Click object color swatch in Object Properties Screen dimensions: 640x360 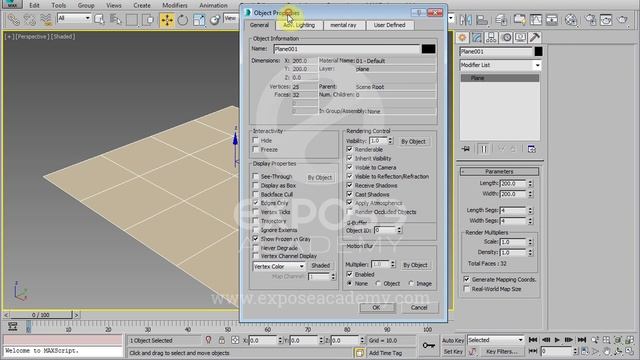(x=428, y=49)
